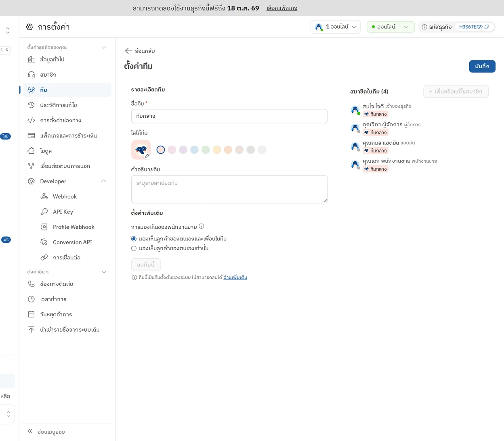
Task: Click the เพิ่มหรือแก้ไขสมาชิก button
Action: (x=456, y=92)
